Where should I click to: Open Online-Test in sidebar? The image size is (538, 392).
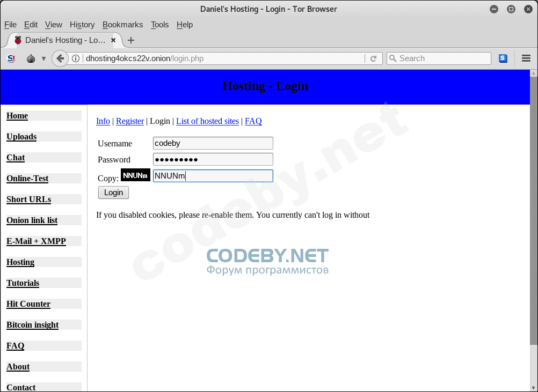pyautogui.click(x=27, y=179)
